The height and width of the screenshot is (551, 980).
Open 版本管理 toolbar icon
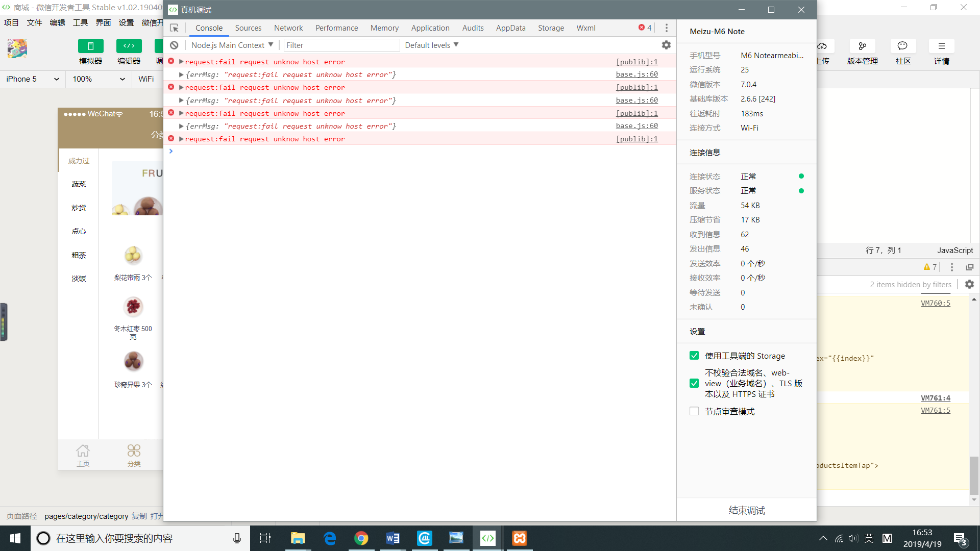point(862,46)
